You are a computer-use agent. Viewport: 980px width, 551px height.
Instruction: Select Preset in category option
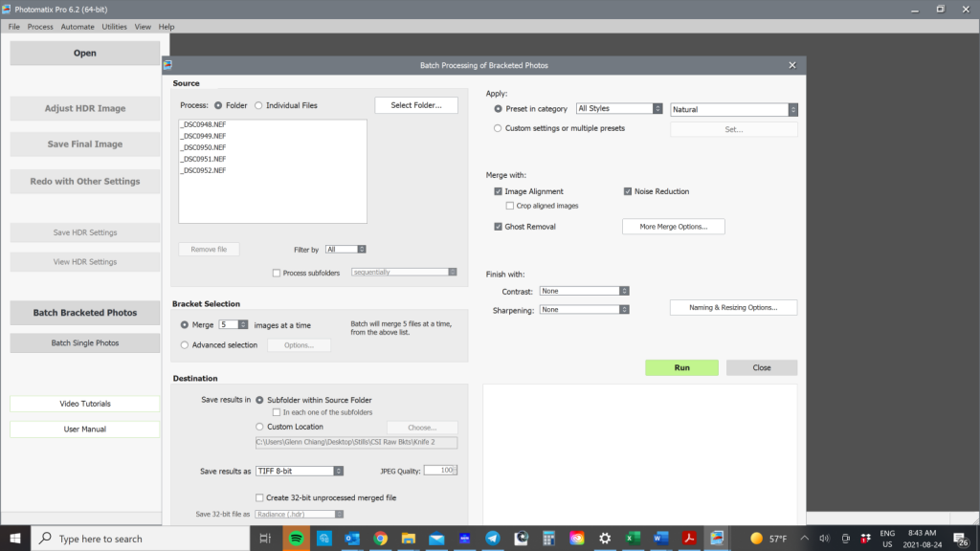pos(498,109)
